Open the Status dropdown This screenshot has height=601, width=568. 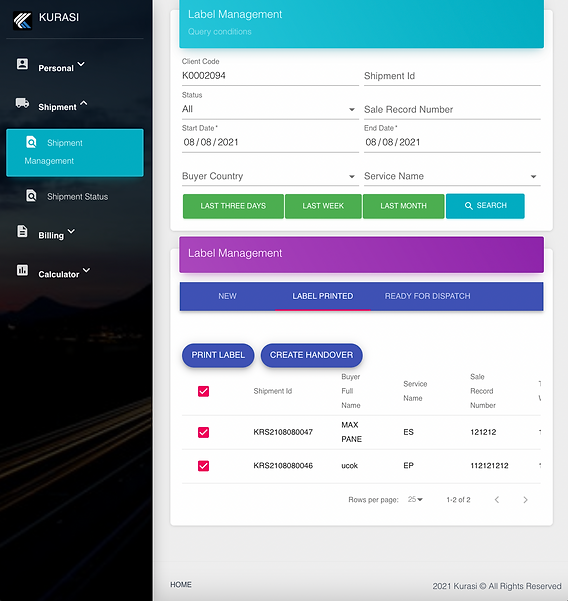coord(270,109)
